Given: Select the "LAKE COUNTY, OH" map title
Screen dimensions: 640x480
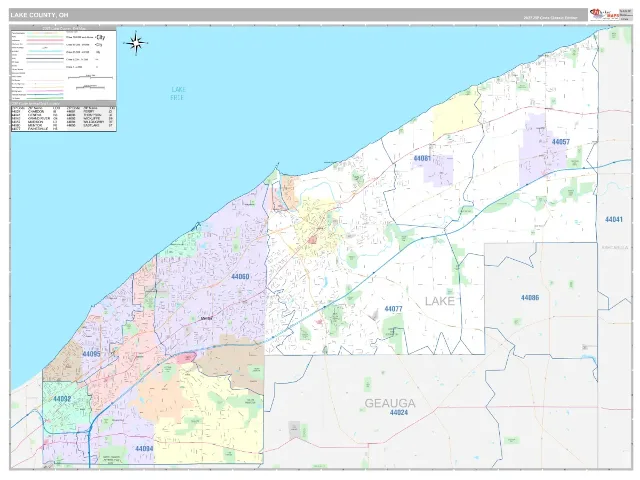Looking at the screenshot, I should click(40, 15).
